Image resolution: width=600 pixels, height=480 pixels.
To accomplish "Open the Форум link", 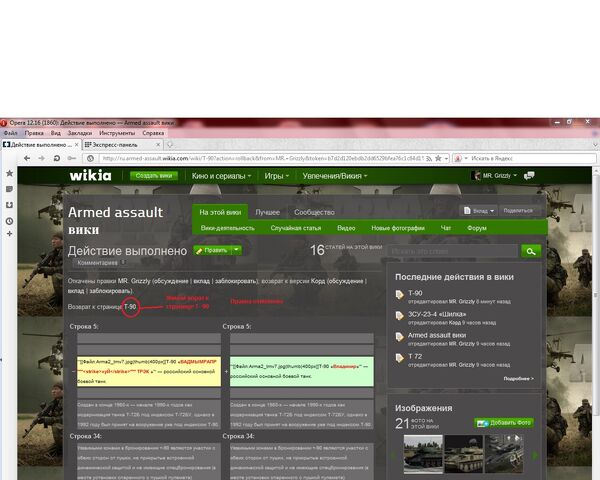I will (477, 228).
